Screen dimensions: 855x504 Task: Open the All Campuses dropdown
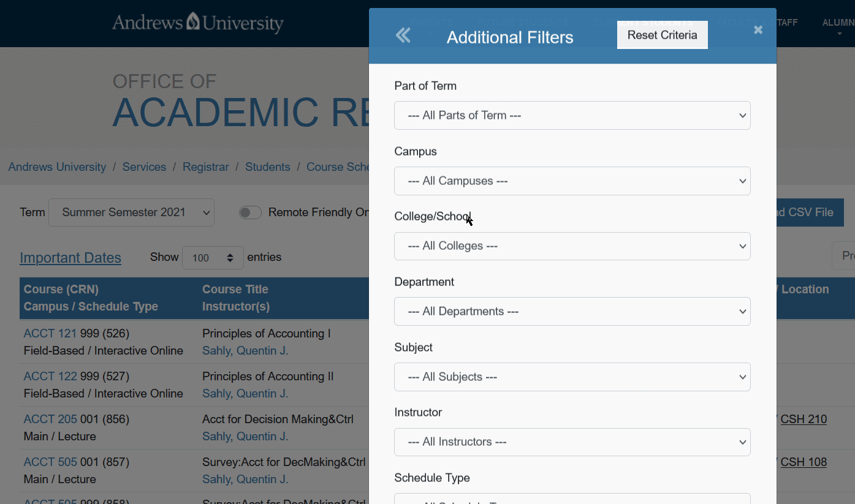[x=572, y=181]
